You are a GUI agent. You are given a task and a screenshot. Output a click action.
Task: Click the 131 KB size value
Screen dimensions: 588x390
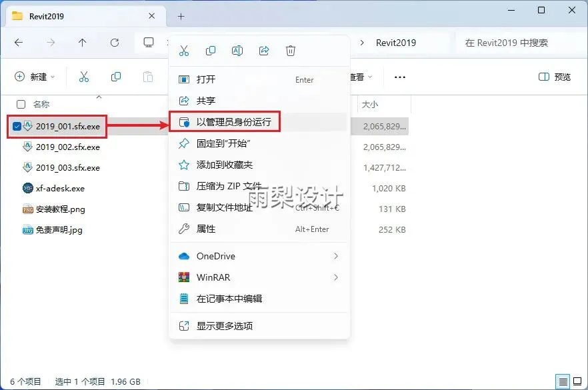(392, 209)
